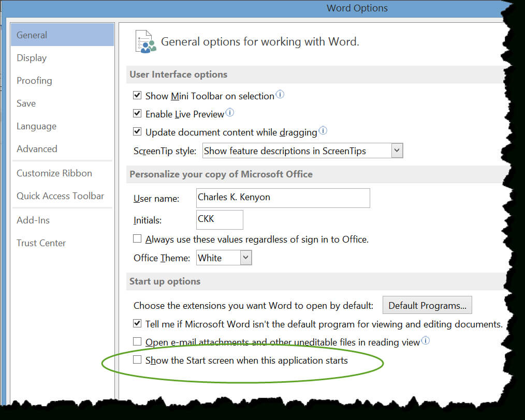Click the General options header icon

145,42
